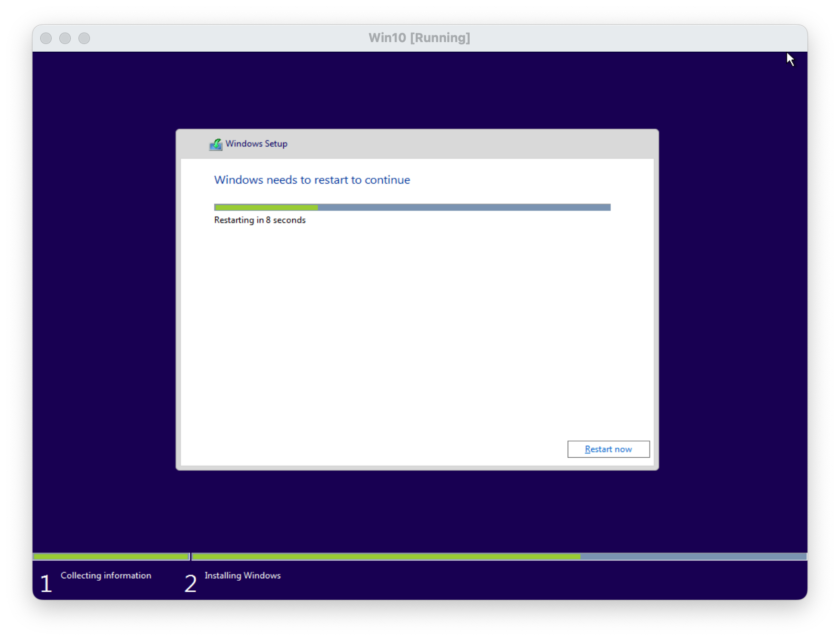Click the 'Installing Windows' step label
Viewport: 840px width, 640px height.
pyautogui.click(x=243, y=575)
